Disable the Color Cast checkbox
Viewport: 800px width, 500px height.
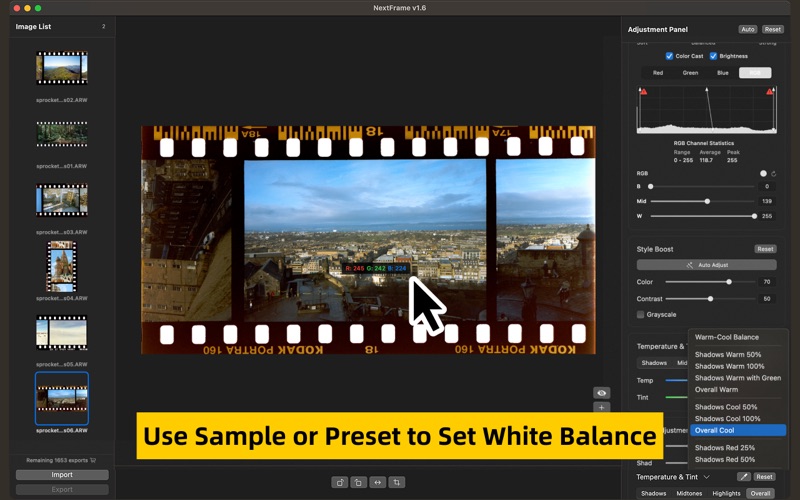(669, 56)
